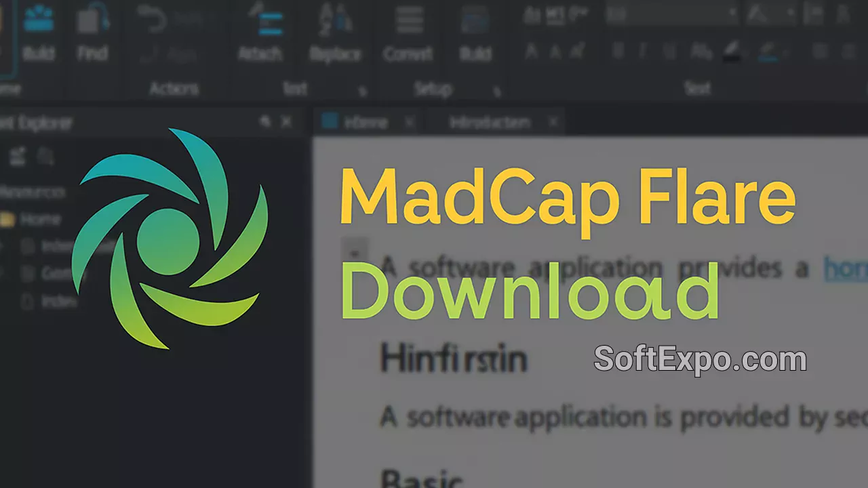Viewport: 868px width, 488px height.
Task: Select the Home folder in the explorer tree
Action: click(39, 220)
